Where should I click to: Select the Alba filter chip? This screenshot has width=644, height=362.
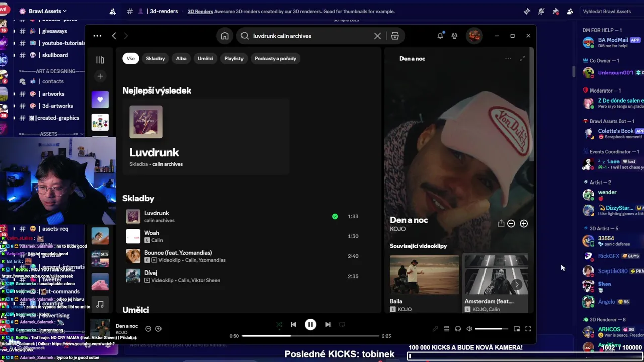(x=181, y=58)
